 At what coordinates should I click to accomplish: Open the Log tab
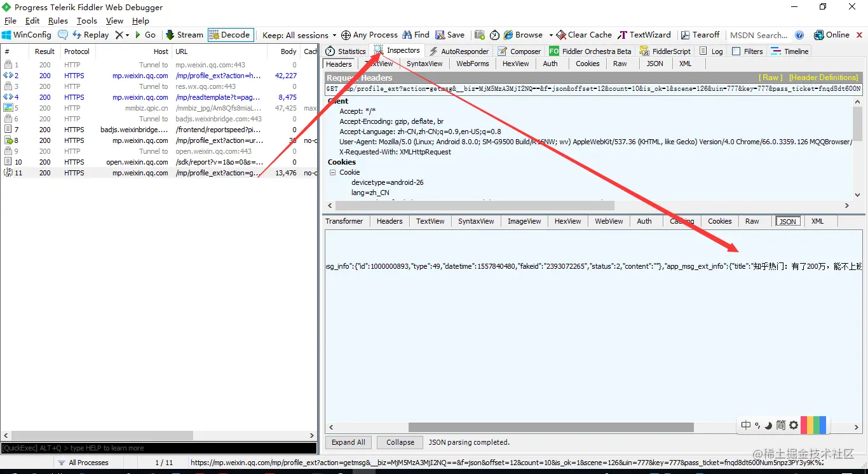tap(711, 51)
